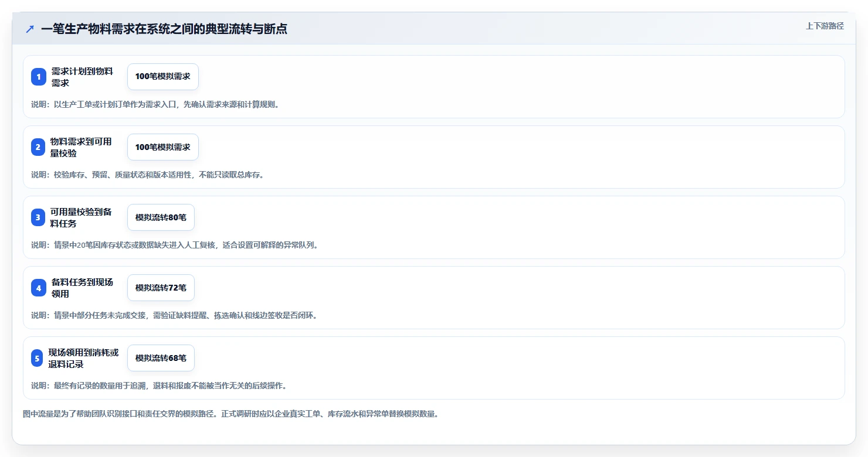This screenshot has width=868, height=457.
Task: Select the step title 需求计划到物料需求
Action: tap(82, 77)
